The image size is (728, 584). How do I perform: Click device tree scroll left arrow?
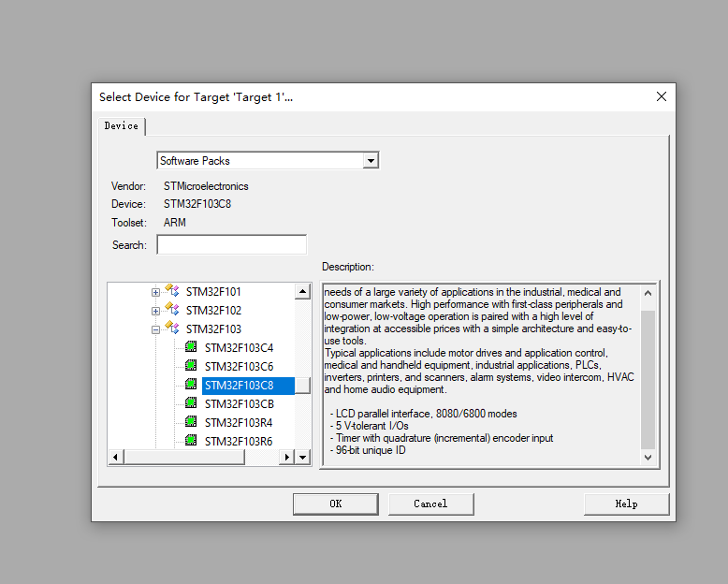pyautogui.click(x=116, y=458)
